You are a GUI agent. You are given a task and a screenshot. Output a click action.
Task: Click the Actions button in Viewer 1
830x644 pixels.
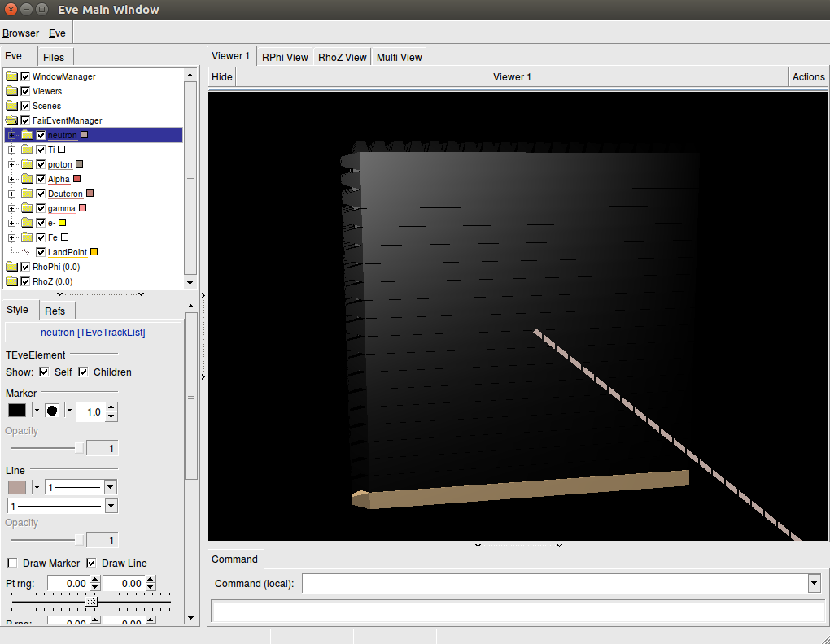coord(808,77)
